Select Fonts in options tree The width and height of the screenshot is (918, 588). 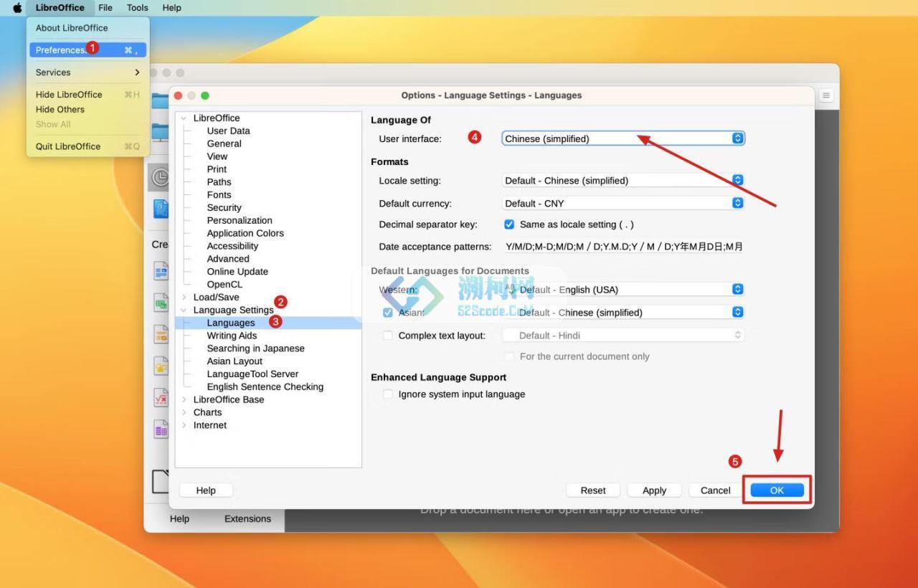coord(219,195)
